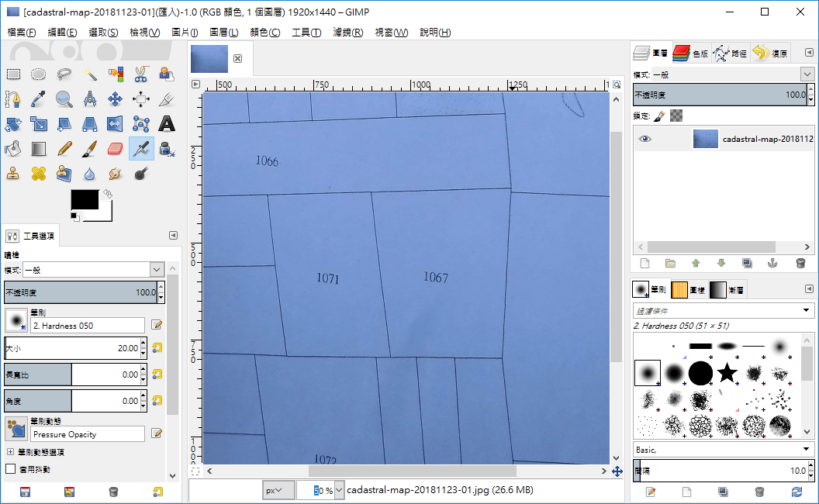819x504 pixels.
Task: Expand the 筆刷動態選項 section
Action: [10, 451]
